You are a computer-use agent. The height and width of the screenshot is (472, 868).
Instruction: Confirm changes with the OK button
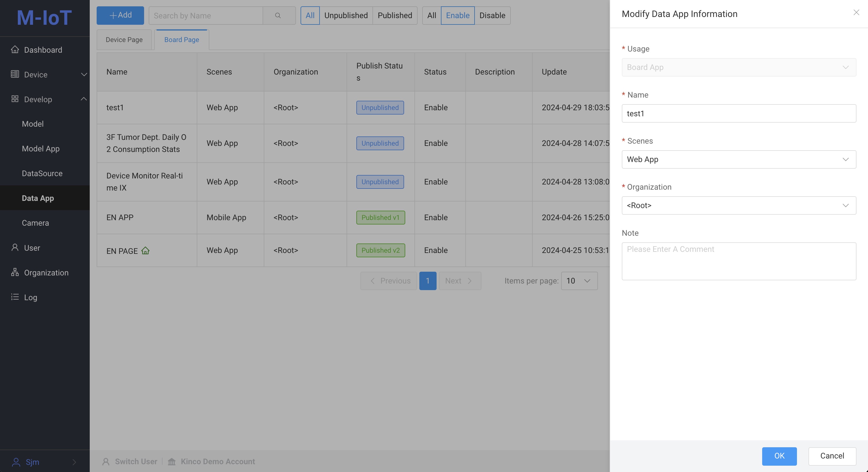[779, 456]
